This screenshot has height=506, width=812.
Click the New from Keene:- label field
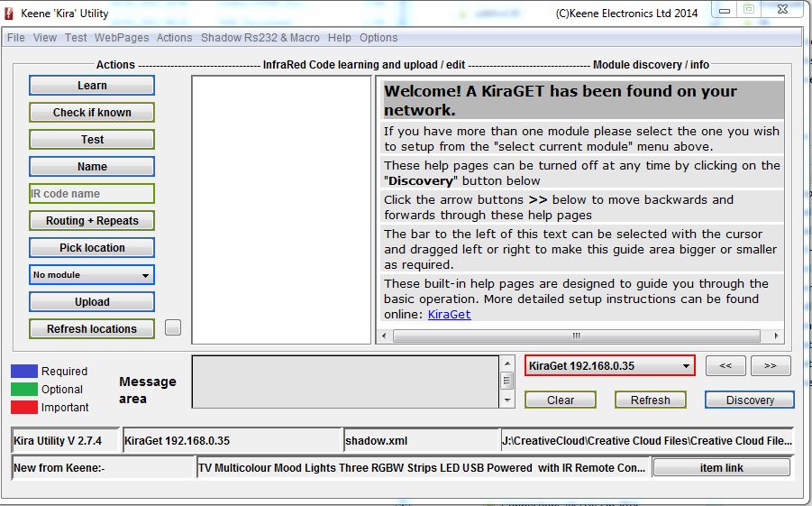click(x=103, y=467)
